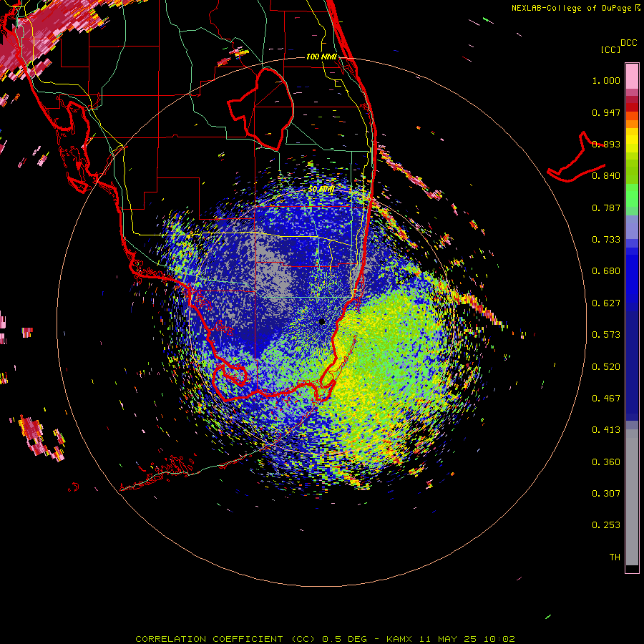The height and width of the screenshot is (644, 644).
Task: Pick the gray bottom color bar segment
Action: tap(632, 497)
